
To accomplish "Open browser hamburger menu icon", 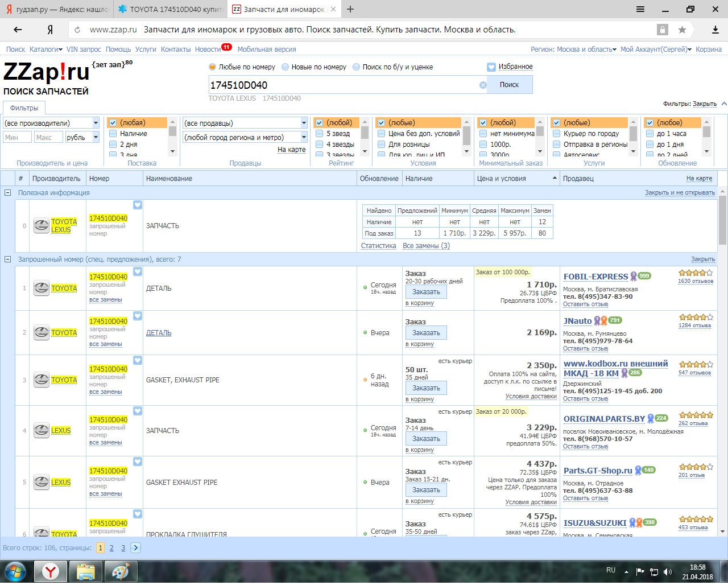I will point(640,9).
